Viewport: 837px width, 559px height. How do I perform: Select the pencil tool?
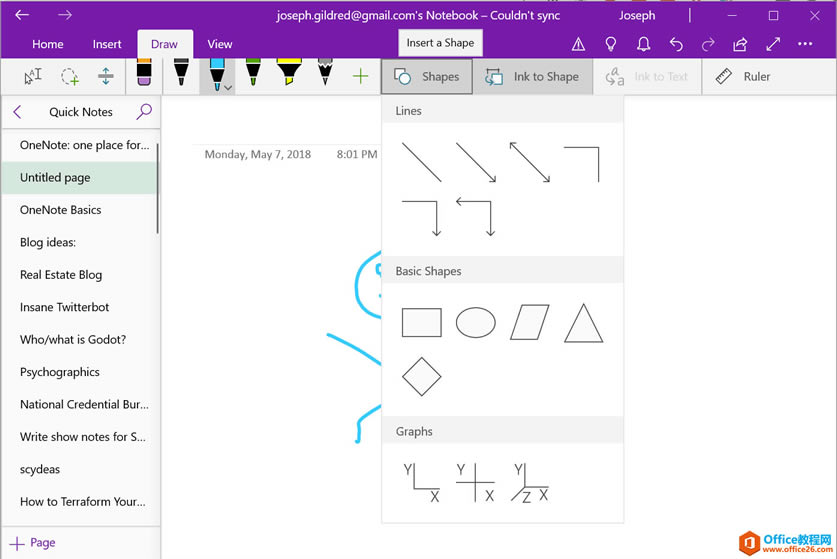tap(325, 73)
